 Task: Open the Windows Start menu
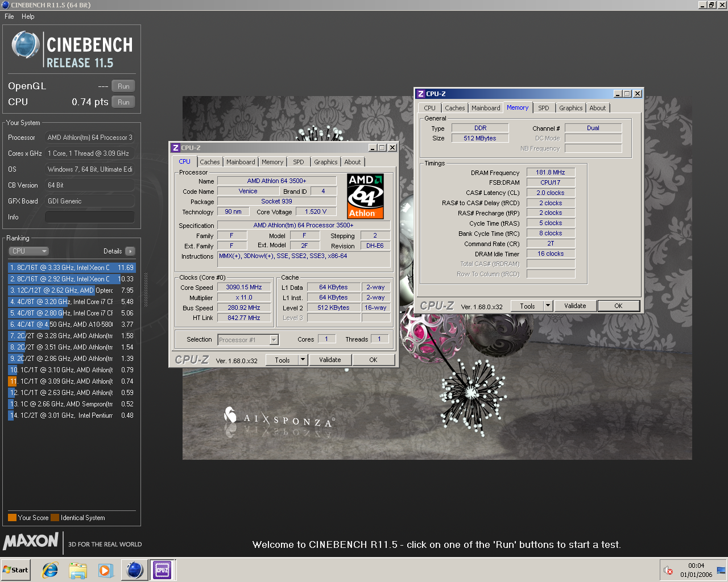16,570
